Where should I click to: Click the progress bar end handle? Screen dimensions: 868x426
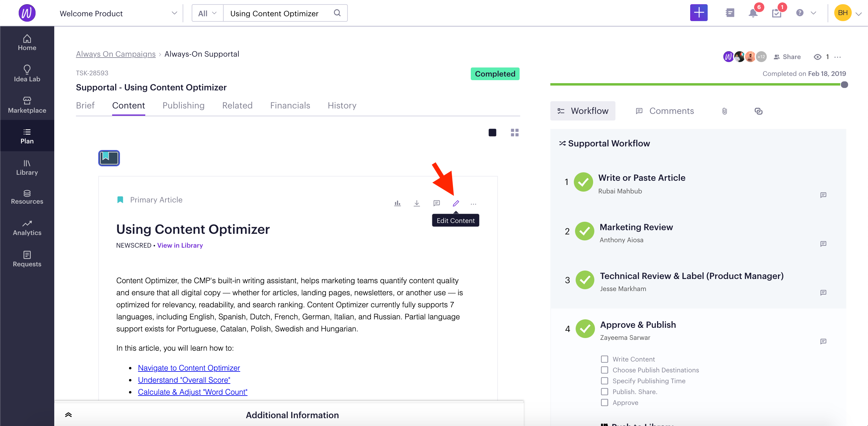844,85
